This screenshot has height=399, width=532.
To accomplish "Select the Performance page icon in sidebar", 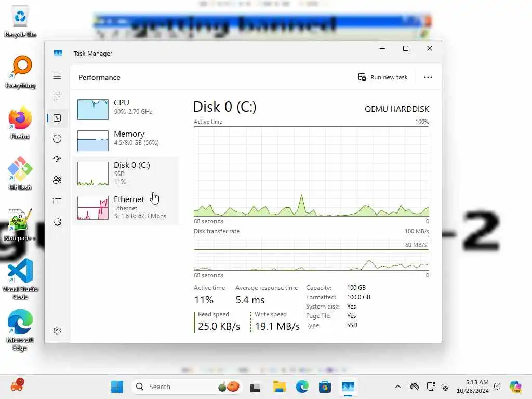I will pos(57,118).
